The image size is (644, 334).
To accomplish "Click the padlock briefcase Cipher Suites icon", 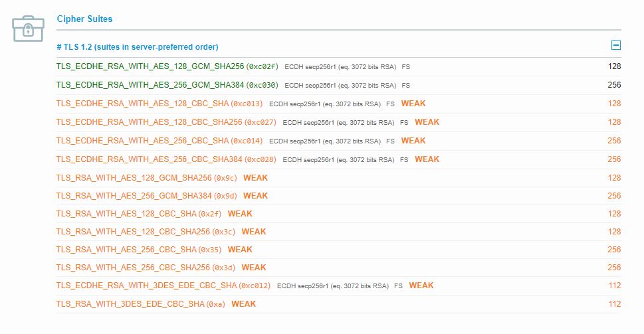I will [28, 28].
